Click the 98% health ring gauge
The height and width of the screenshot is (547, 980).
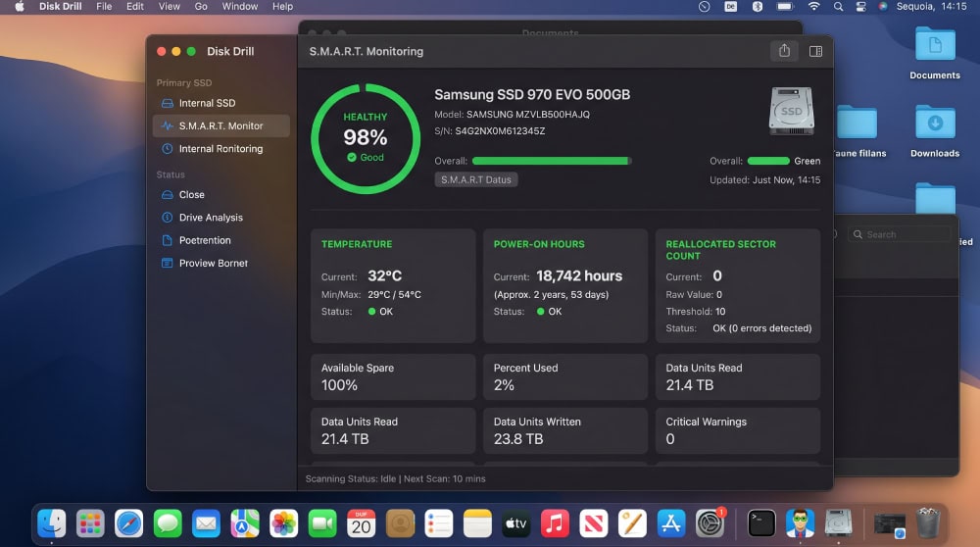click(366, 139)
